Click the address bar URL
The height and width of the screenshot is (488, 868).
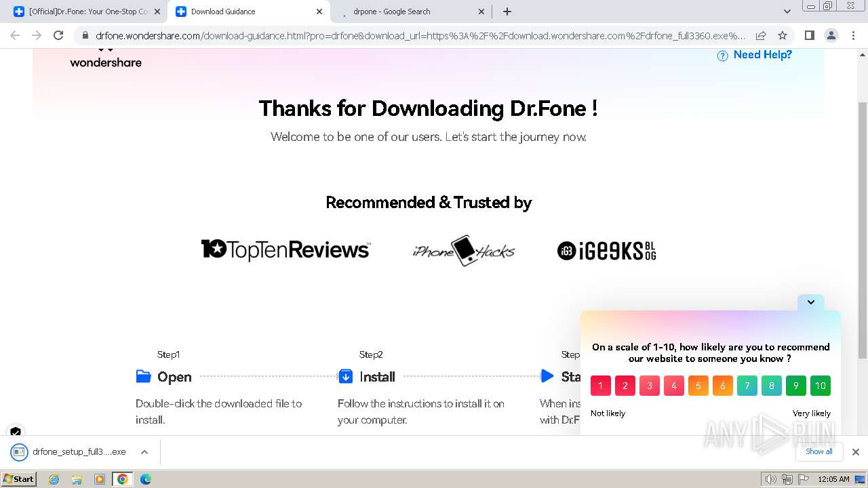tap(420, 35)
